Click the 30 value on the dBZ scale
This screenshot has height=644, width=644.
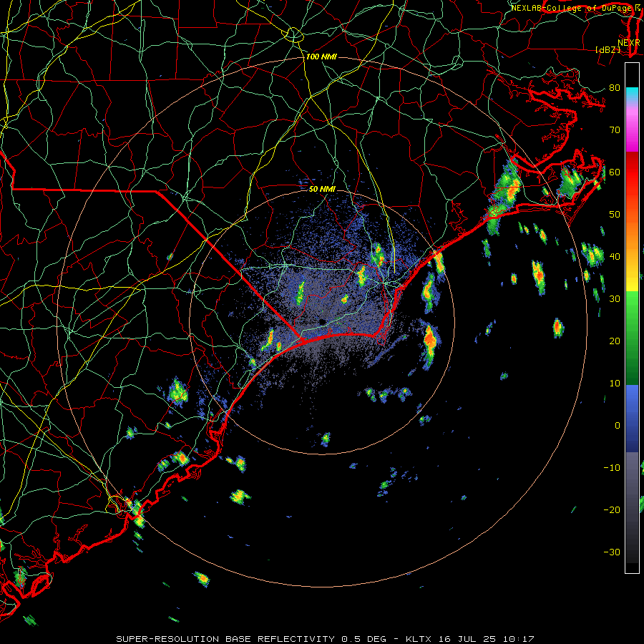(615, 298)
